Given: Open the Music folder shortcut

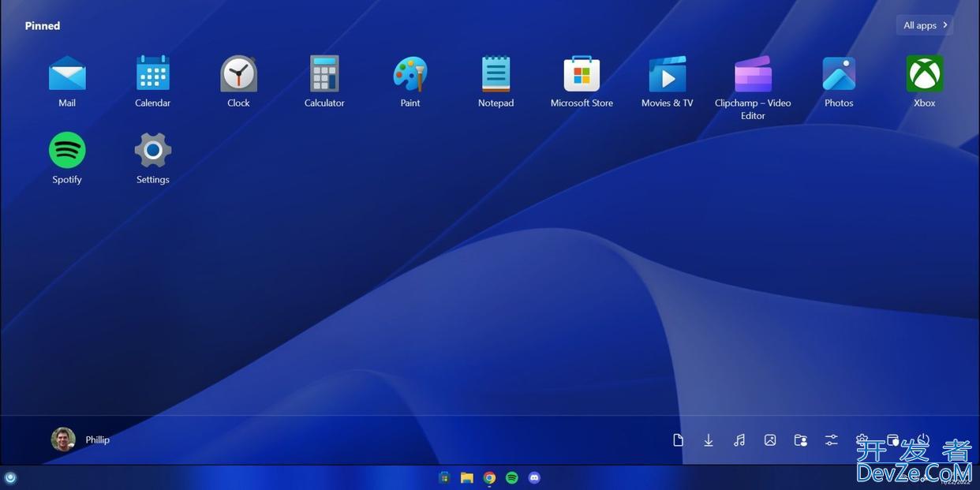Looking at the screenshot, I should point(739,440).
